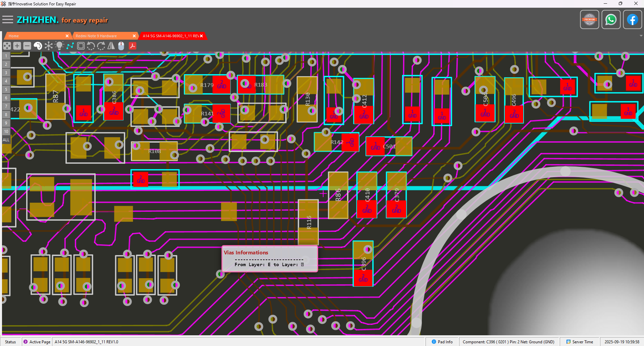Viewport: 644px width, 346px height.
Task: Close the A14 5G SM-A146 tab
Action: [201, 36]
